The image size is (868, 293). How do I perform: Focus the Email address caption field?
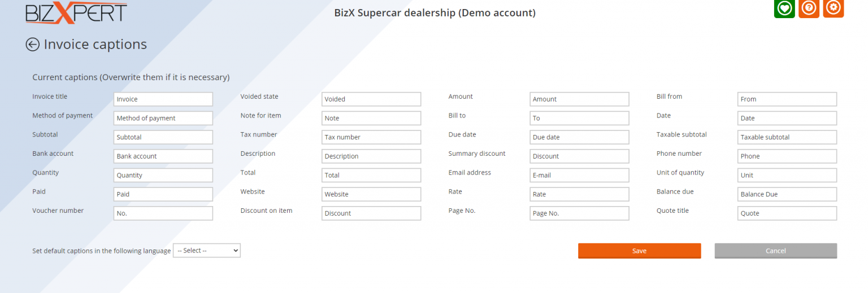click(579, 176)
